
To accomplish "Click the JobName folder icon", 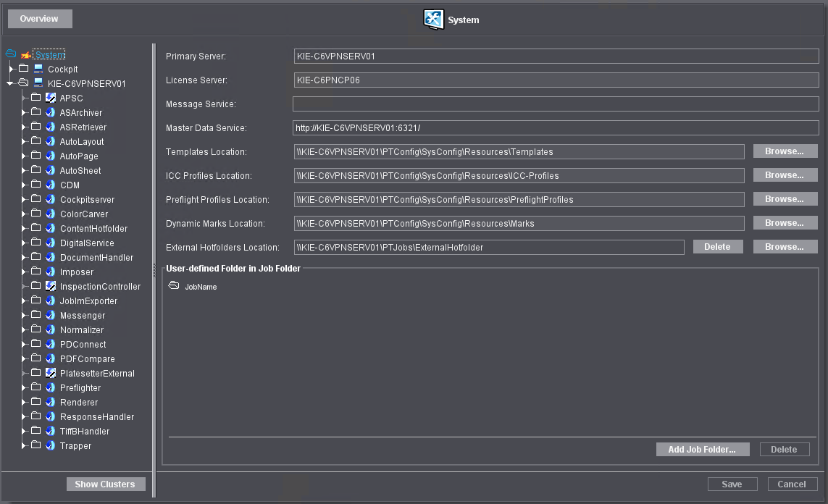I will click(x=174, y=287).
